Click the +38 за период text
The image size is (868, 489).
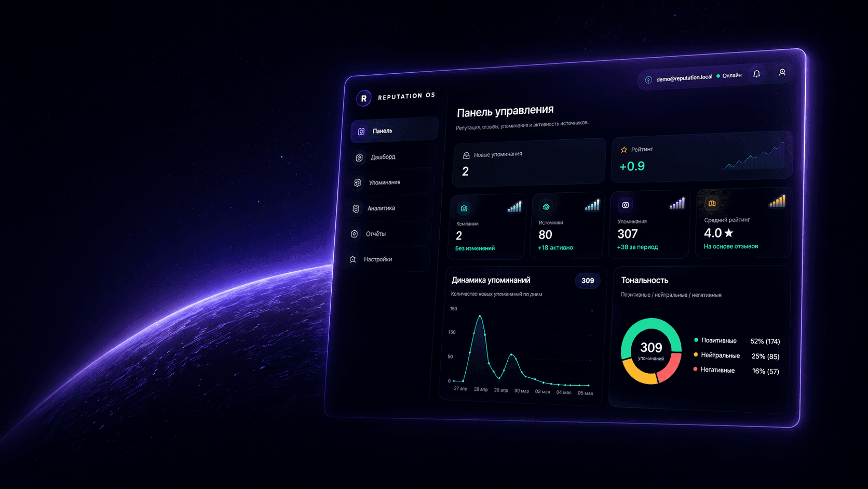638,247
